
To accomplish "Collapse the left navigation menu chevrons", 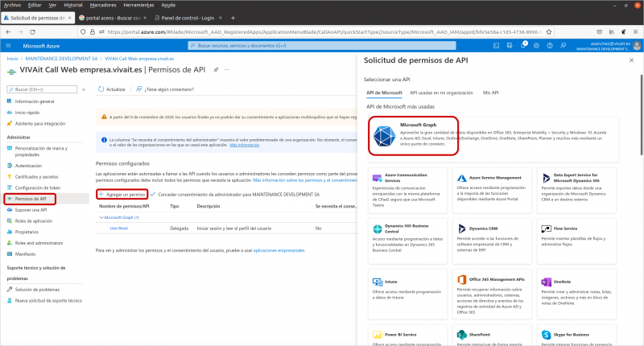I will tap(84, 89).
